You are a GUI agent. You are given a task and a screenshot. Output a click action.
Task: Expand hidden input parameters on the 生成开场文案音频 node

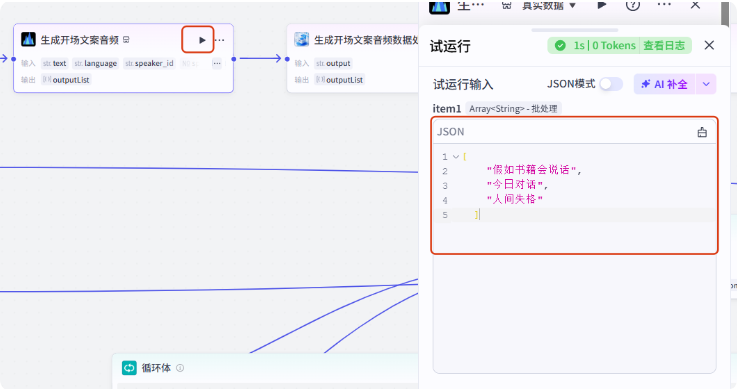point(217,63)
